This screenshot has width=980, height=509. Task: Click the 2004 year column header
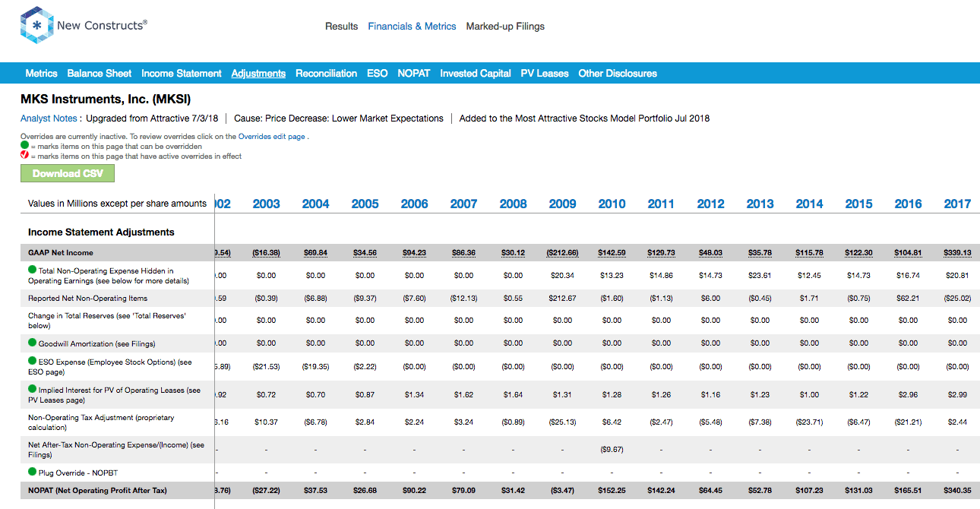point(315,204)
